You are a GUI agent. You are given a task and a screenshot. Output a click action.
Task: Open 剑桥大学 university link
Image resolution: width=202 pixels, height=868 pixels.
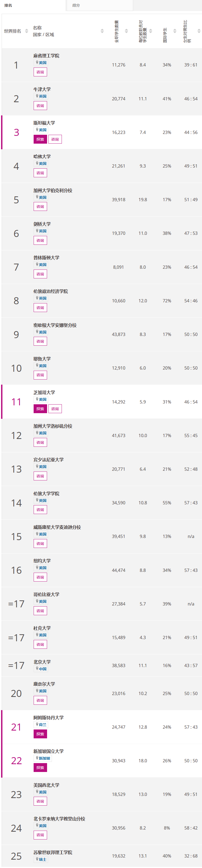(x=42, y=224)
